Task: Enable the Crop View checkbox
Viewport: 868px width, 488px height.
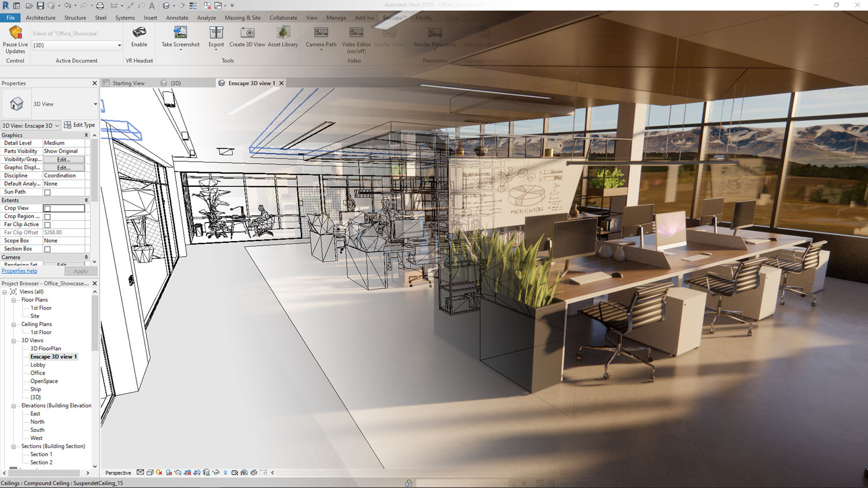Action: point(47,208)
